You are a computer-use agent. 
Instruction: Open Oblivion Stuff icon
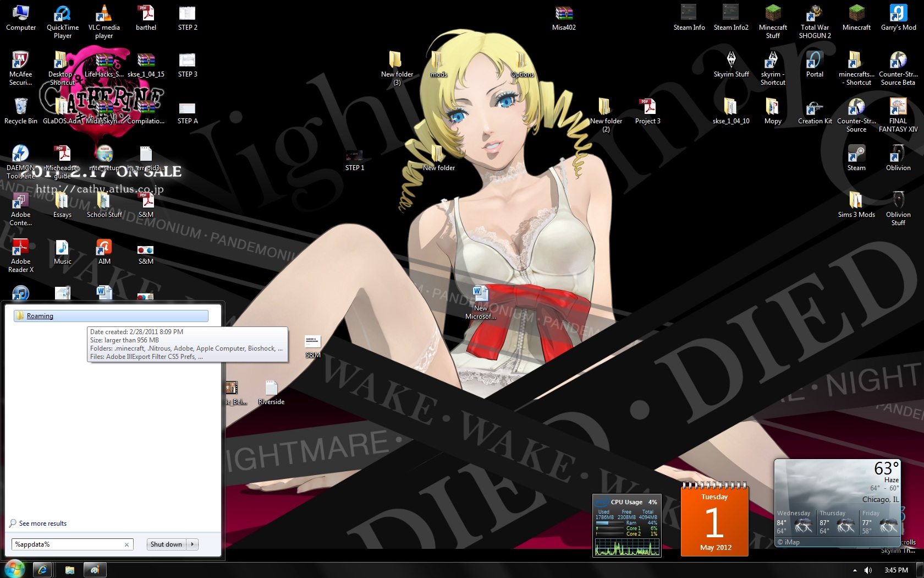click(x=898, y=209)
